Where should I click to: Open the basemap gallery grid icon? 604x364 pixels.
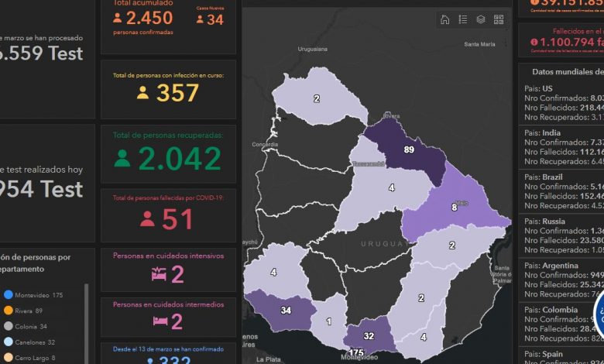[499, 20]
